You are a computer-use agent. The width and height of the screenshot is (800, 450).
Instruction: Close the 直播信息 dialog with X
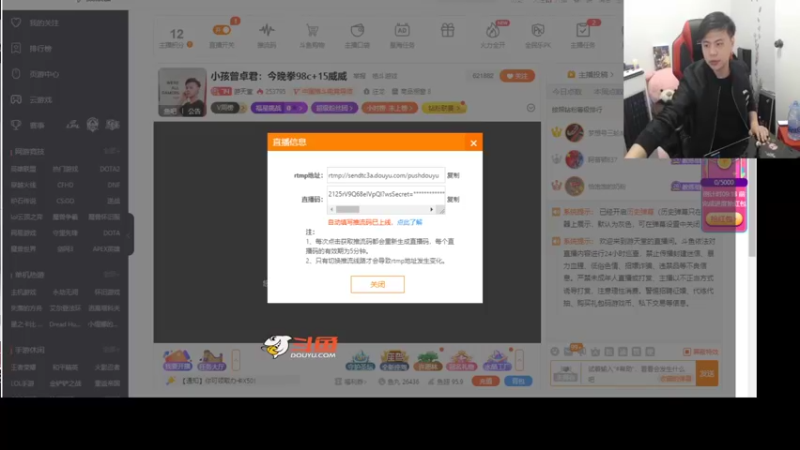[x=473, y=143]
